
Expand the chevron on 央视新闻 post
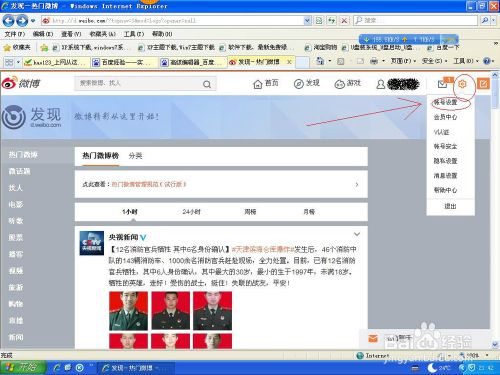coord(357,234)
